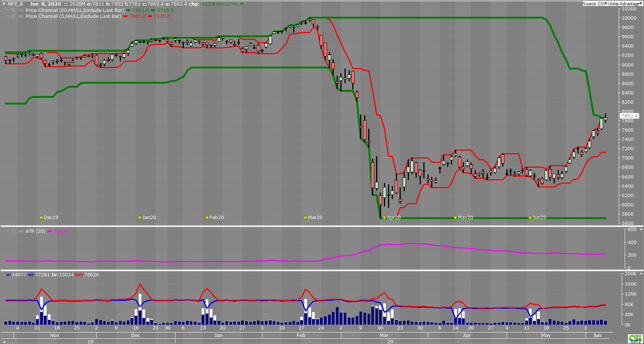Remove the ATR (20) indicator
The image size is (644, 344).
pyautogui.click(x=7, y=231)
